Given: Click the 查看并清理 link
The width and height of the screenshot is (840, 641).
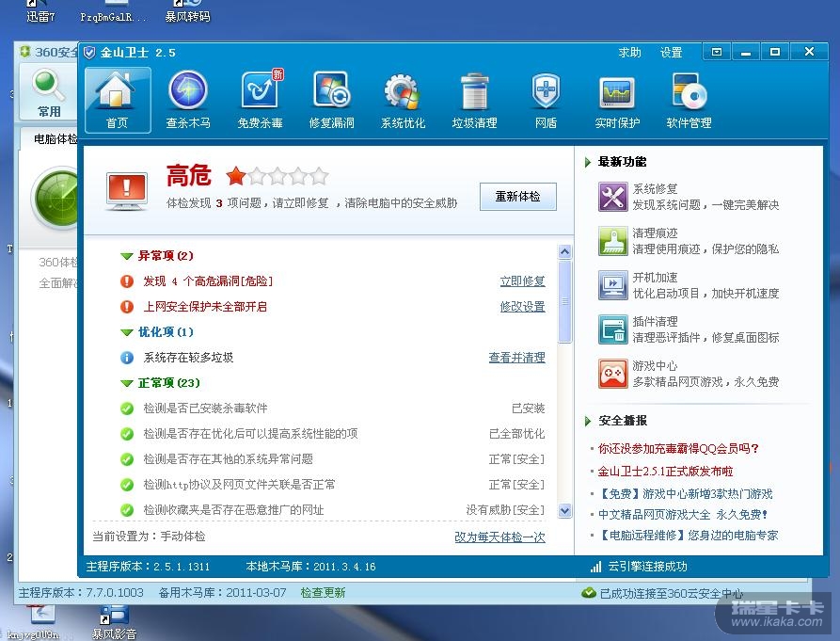Looking at the screenshot, I should click(x=517, y=358).
